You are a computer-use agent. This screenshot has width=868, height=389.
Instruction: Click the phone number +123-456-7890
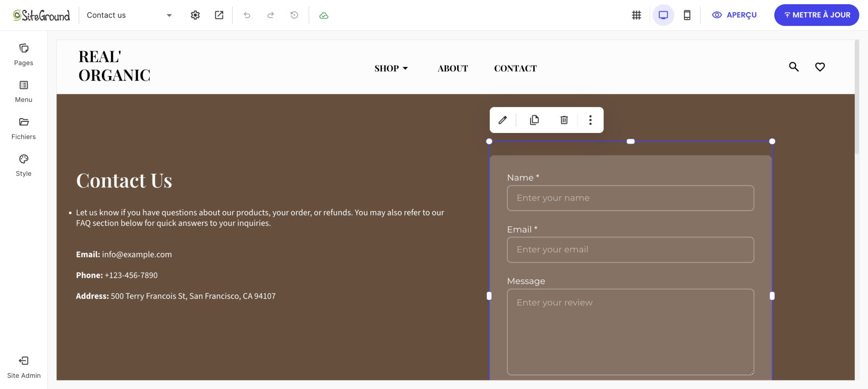coord(131,275)
